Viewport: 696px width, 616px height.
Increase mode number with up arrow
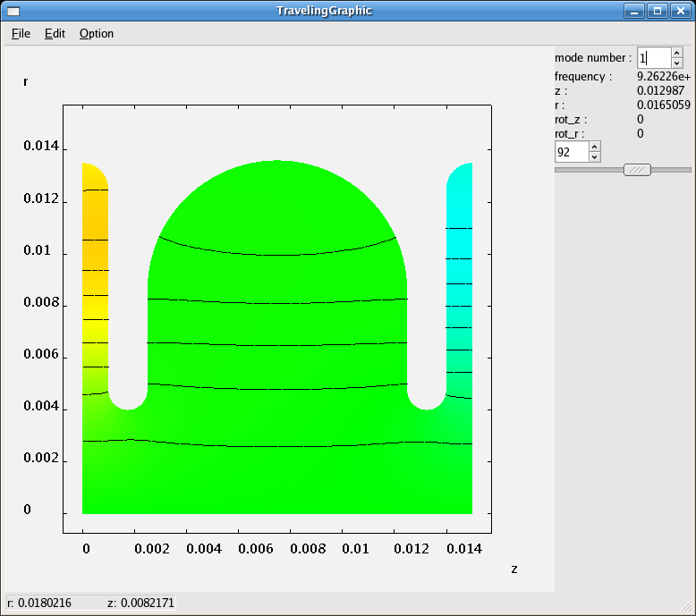(677, 53)
